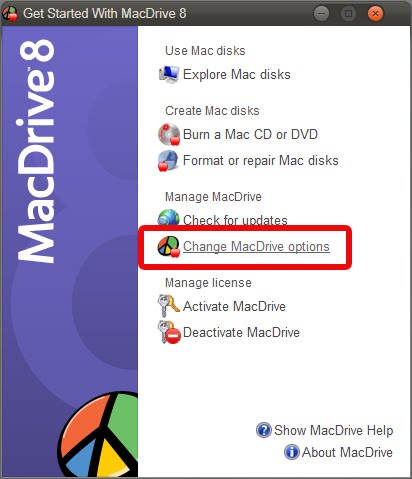Screen dimensions: 412x479
Task: Click the blue info icon beside About MacDrive
Action: [292, 452]
